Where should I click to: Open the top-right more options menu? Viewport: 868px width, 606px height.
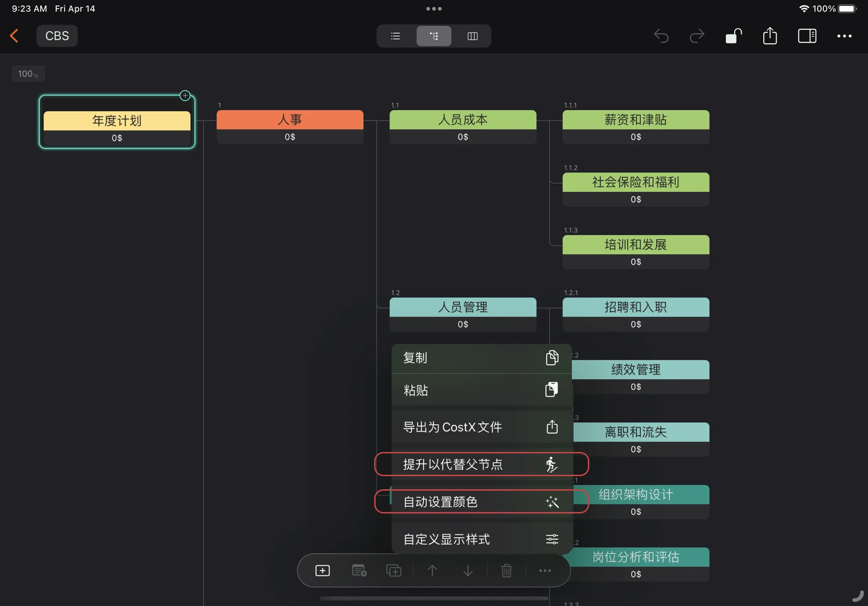(x=845, y=36)
